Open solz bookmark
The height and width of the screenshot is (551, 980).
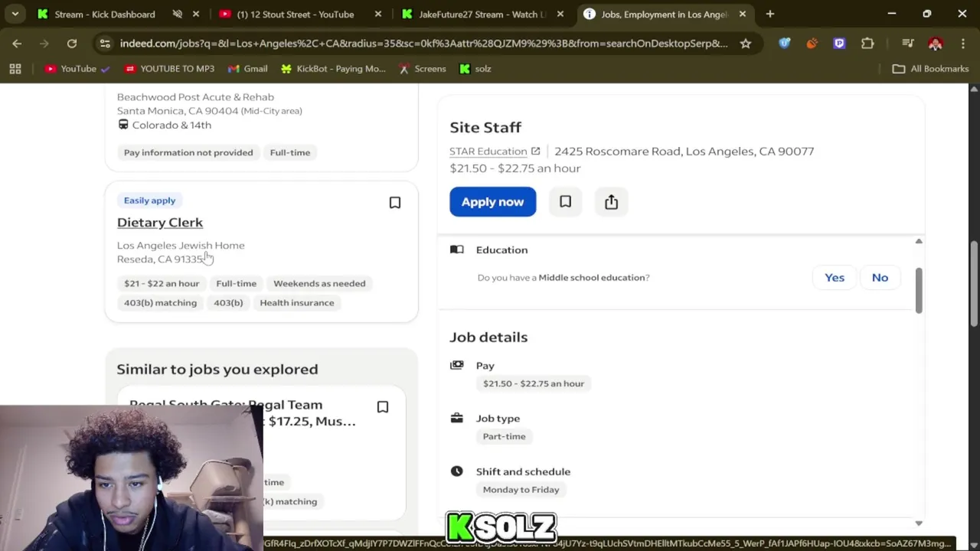pyautogui.click(x=475, y=69)
